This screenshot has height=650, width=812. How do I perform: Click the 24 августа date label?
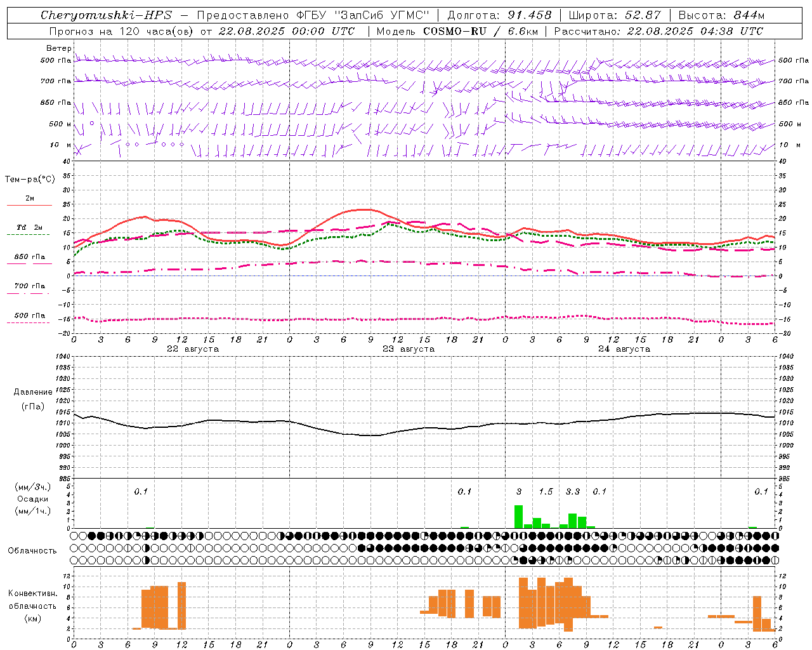[x=624, y=349]
